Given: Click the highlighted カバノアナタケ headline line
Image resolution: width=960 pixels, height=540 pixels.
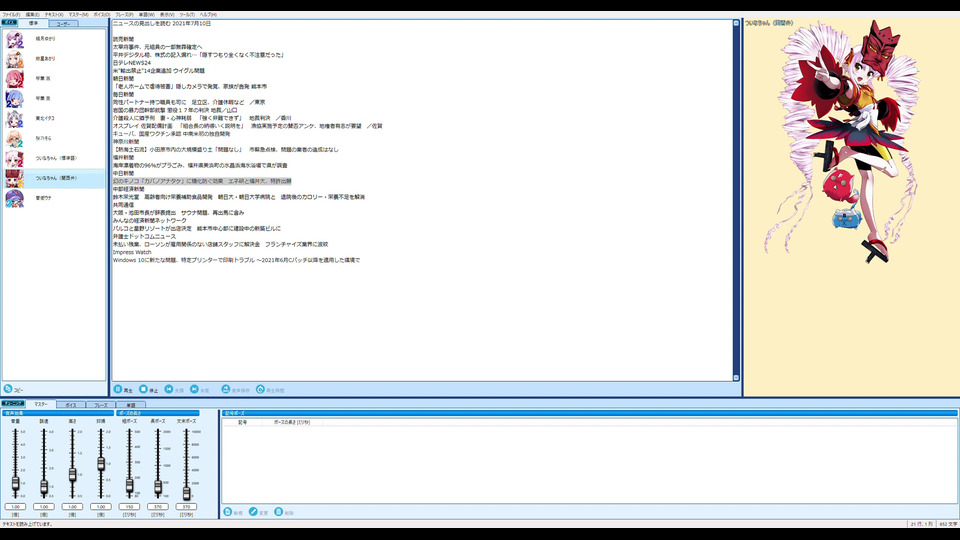Looking at the screenshot, I should [202, 181].
